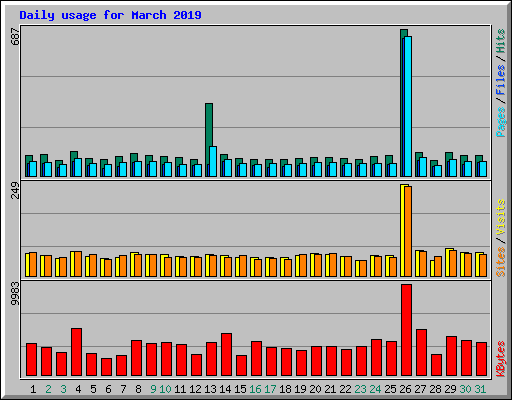Click the green day 31 x-axis label
This screenshot has height=400, width=512.
coord(480,389)
